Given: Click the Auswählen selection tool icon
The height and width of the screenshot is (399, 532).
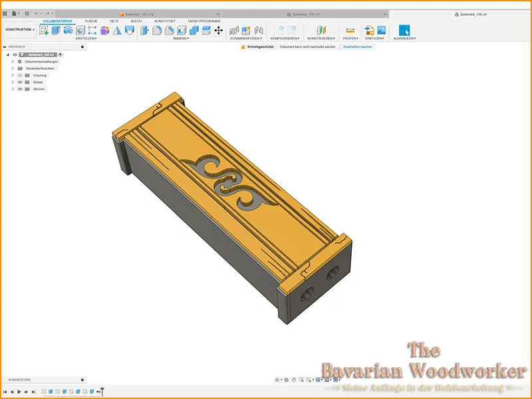Looking at the screenshot, I should (x=404, y=30).
